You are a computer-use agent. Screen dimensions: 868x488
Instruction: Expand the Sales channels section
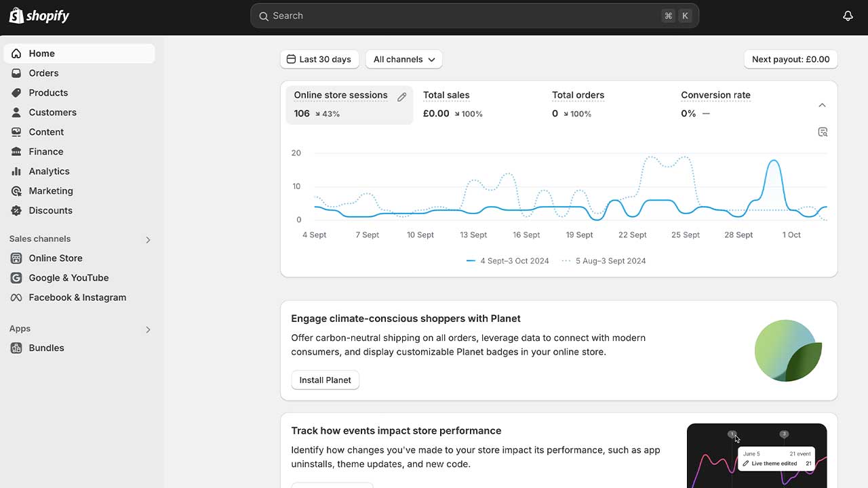pos(147,239)
